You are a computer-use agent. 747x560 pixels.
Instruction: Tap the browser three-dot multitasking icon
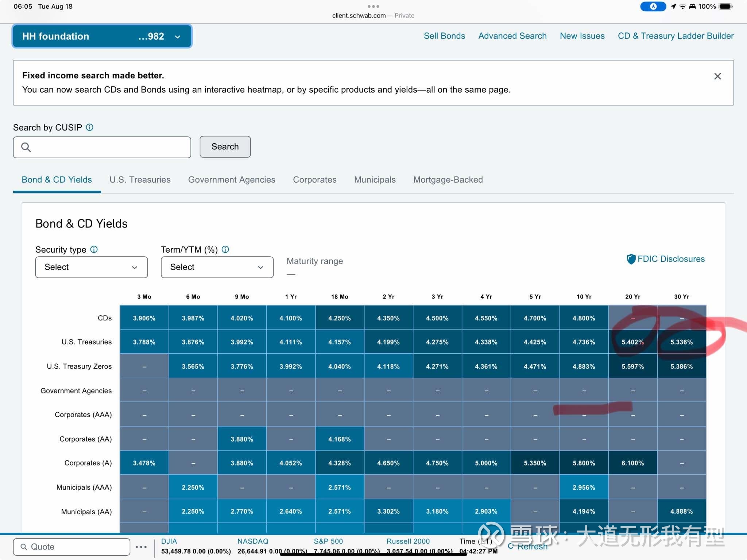373,6
